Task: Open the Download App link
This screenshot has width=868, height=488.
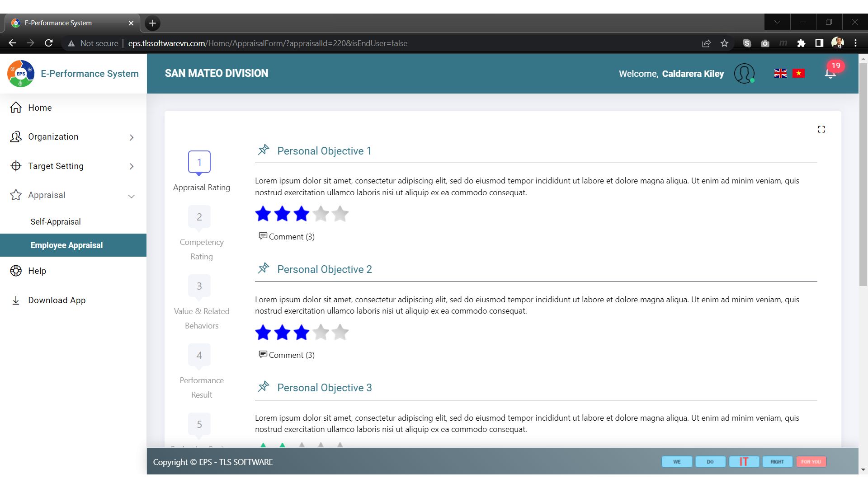Action: [x=57, y=300]
